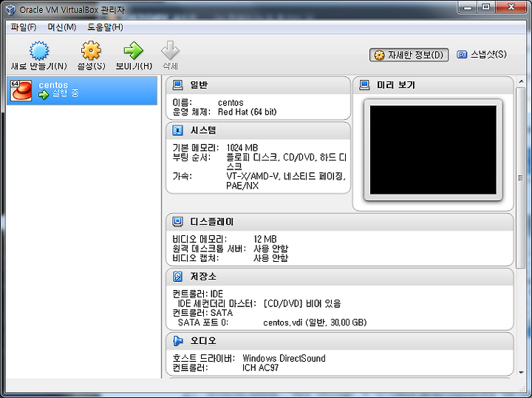Click the 삭제 gray down-arrow icon
Viewport: 532px width, 398px height.
click(x=170, y=50)
